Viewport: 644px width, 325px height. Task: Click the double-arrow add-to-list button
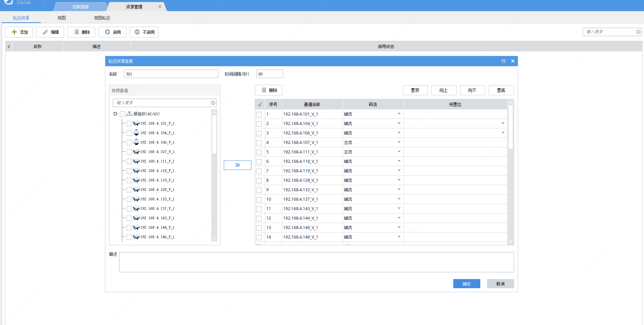click(x=238, y=165)
